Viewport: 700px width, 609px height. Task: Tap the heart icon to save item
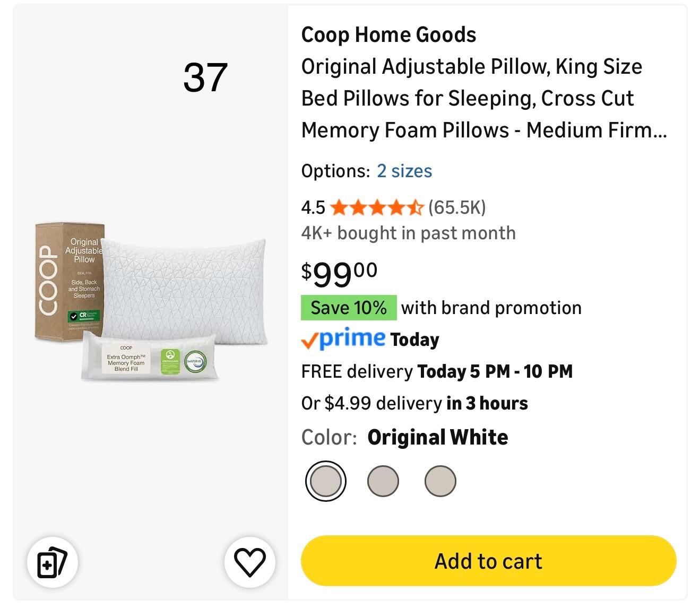[250, 562]
